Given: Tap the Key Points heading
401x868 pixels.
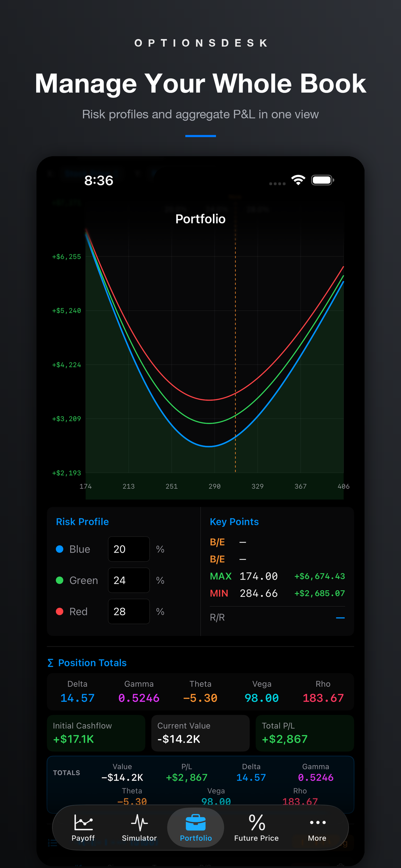Looking at the screenshot, I should point(234,521).
